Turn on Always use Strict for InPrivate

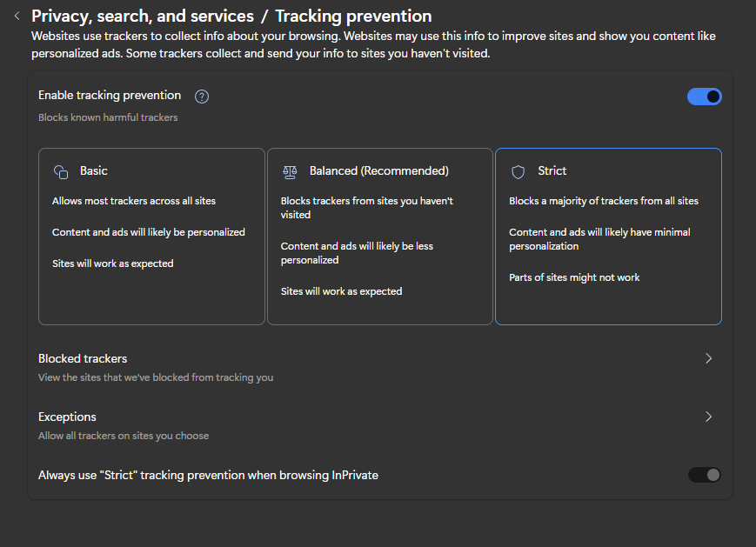pos(704,475)
